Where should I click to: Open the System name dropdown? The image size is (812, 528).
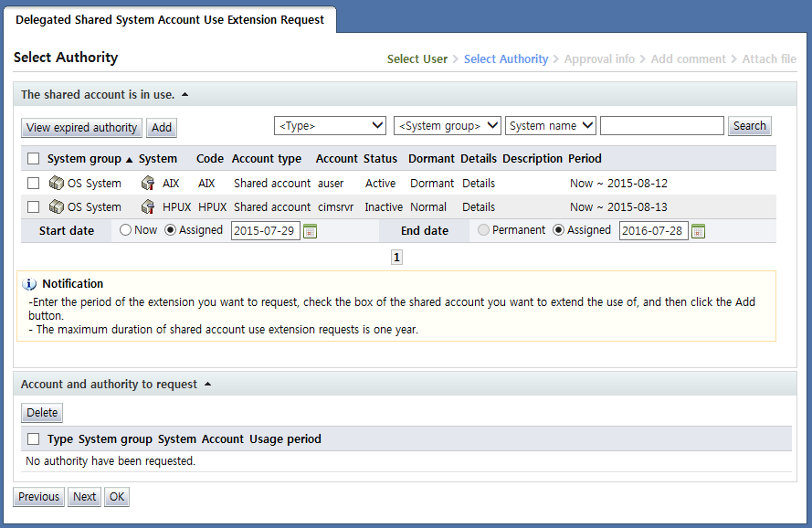click(x=551, y=126)
